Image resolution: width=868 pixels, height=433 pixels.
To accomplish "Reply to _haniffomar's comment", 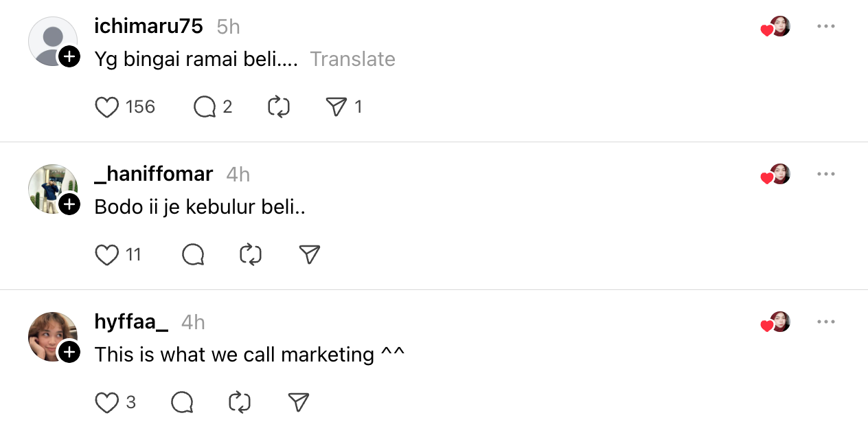I will [x=193, y=255].
